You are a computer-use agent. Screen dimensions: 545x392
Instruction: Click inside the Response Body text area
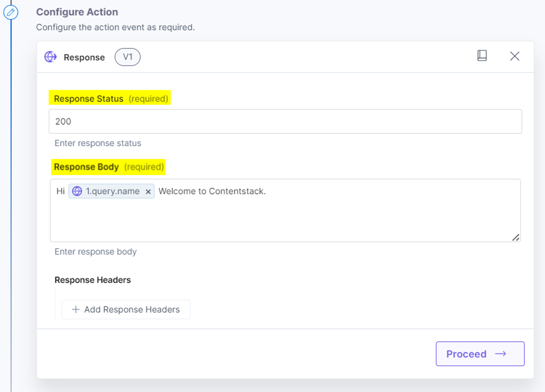tap(285, 210)
